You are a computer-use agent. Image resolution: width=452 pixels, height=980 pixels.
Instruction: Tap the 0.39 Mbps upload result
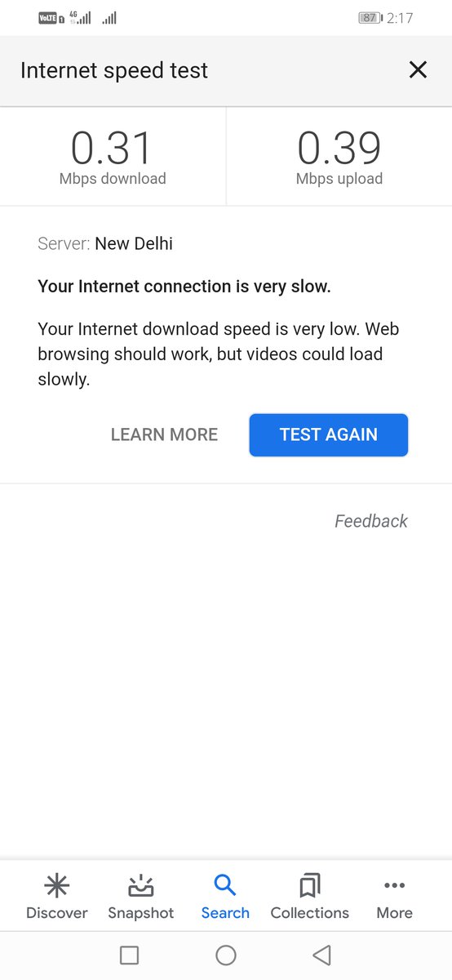(339, 158)
